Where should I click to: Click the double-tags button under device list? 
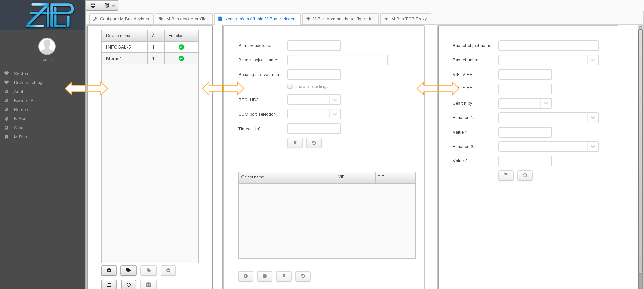pos(128,270)
